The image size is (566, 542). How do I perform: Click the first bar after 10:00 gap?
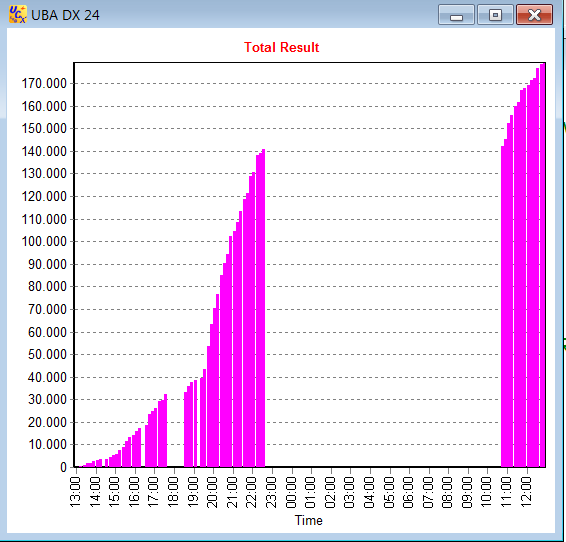[x=502, y=306]
